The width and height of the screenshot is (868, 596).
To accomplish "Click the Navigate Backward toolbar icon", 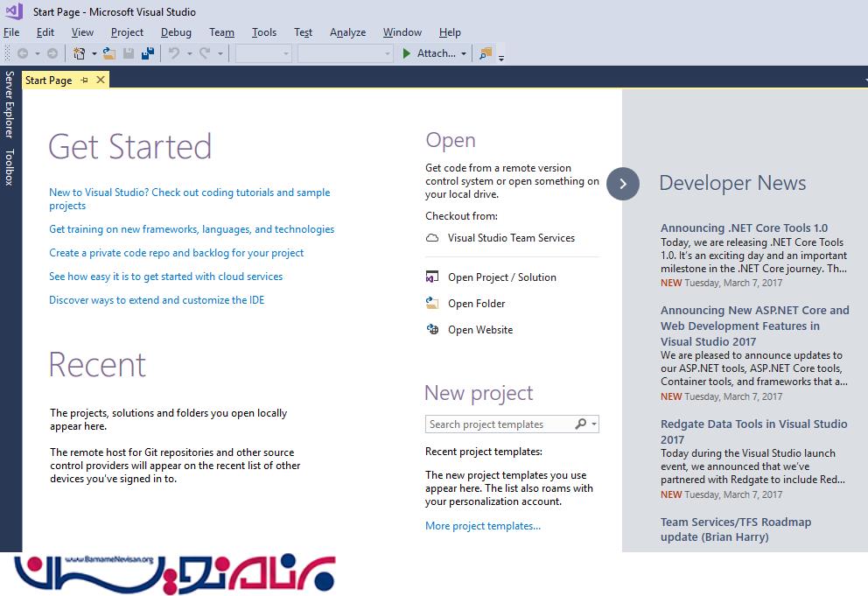I will [23, 53].
